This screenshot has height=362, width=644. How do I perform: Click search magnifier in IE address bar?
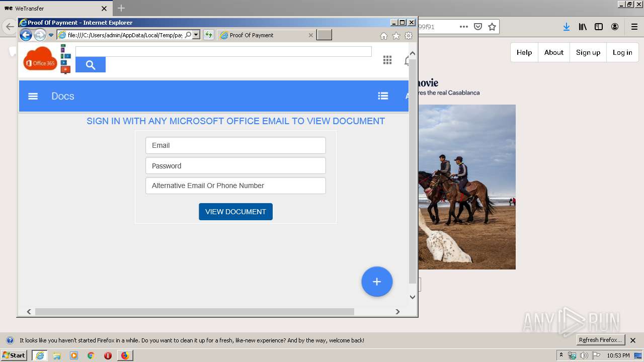click(x=188, y=35)
